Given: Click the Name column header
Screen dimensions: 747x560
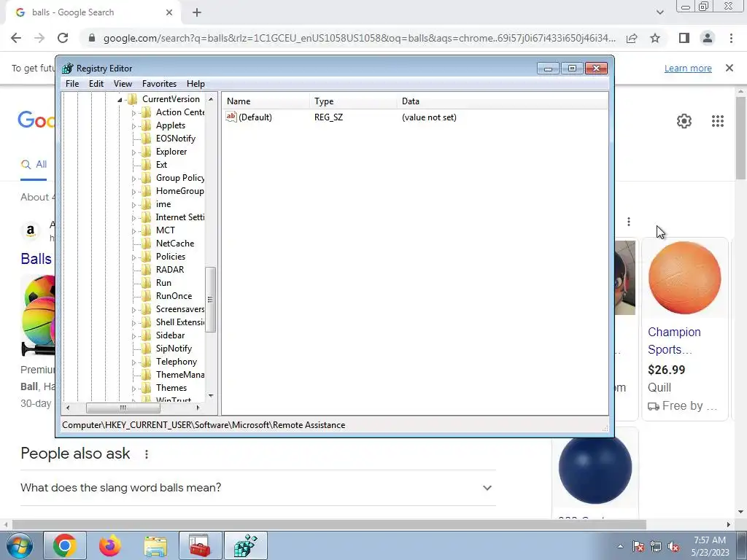Looking at the screenshot, I should (x=266, y=101).
